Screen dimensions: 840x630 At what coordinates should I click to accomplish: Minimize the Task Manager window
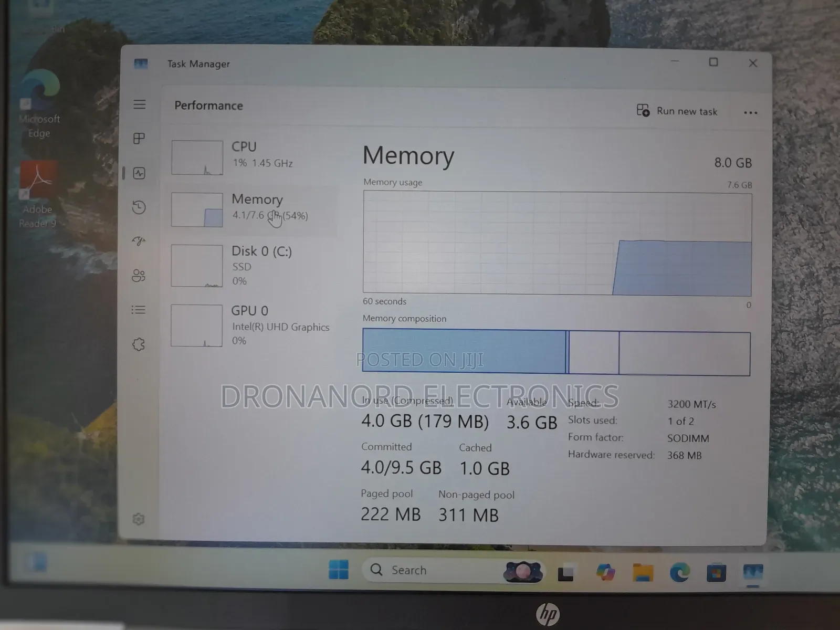click(675, 62)
